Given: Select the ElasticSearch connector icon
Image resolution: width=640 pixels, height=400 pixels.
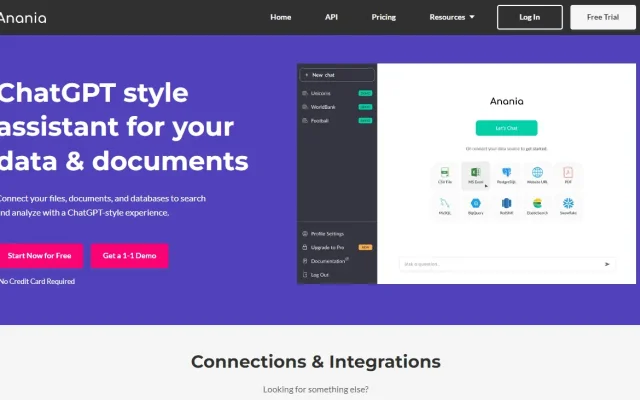Looking at the screenshot, I should [x=537, y=203].
